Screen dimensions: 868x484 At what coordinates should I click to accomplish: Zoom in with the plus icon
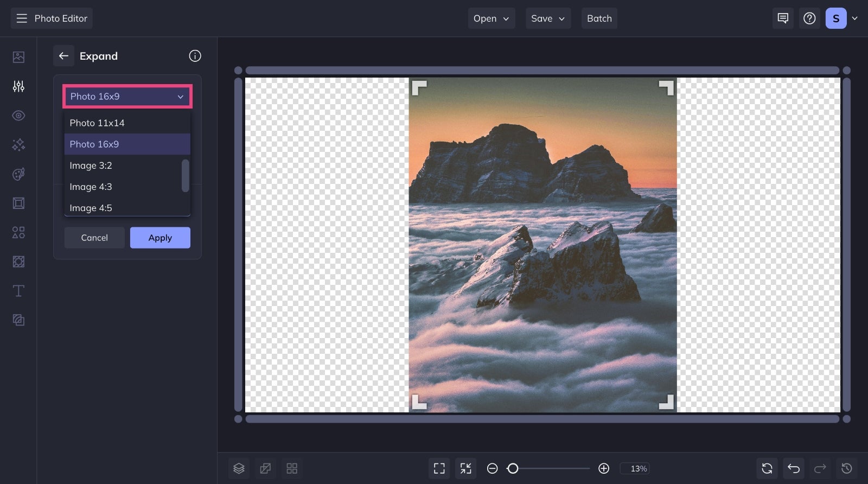point(604,468)
